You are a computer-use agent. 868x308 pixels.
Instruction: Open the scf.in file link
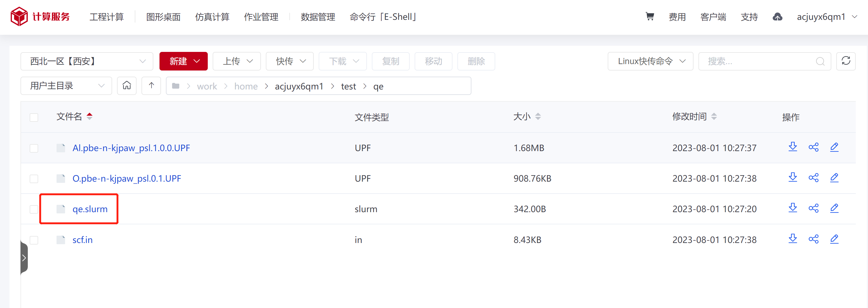tap(82, 240)
